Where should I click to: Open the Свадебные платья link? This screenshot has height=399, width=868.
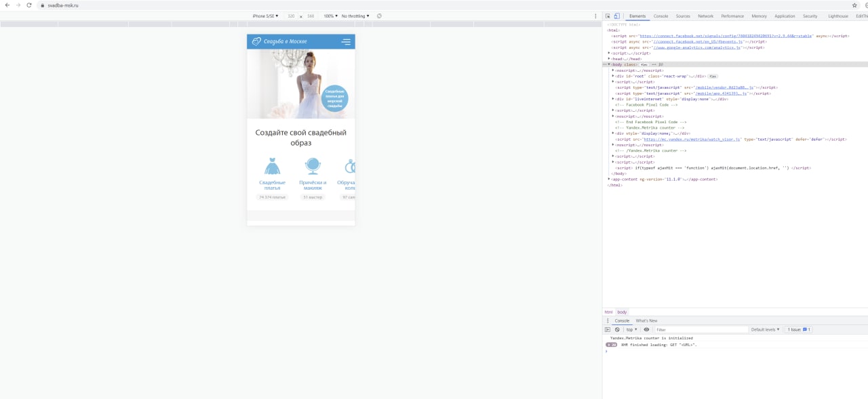click(x=272, y=185)
